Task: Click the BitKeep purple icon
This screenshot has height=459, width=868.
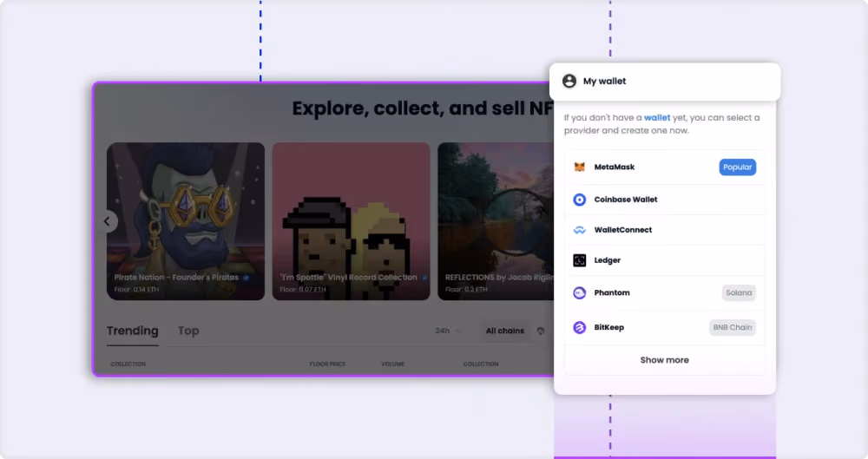Action: pyautogui.click(x=579, y=327)
